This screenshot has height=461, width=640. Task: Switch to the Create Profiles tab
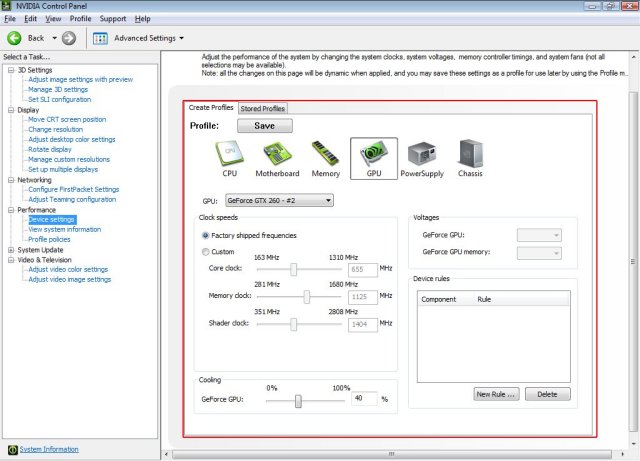(211, 107)
